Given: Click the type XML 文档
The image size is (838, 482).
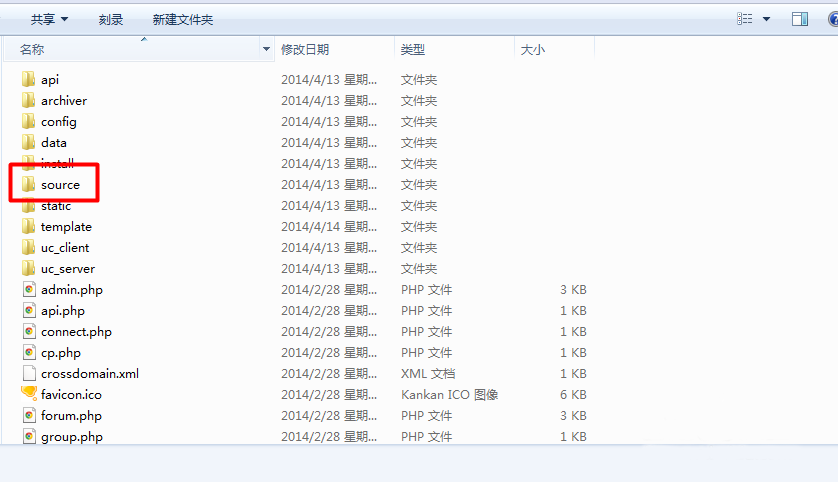Looking at the screenshot, I should [428, 374].
